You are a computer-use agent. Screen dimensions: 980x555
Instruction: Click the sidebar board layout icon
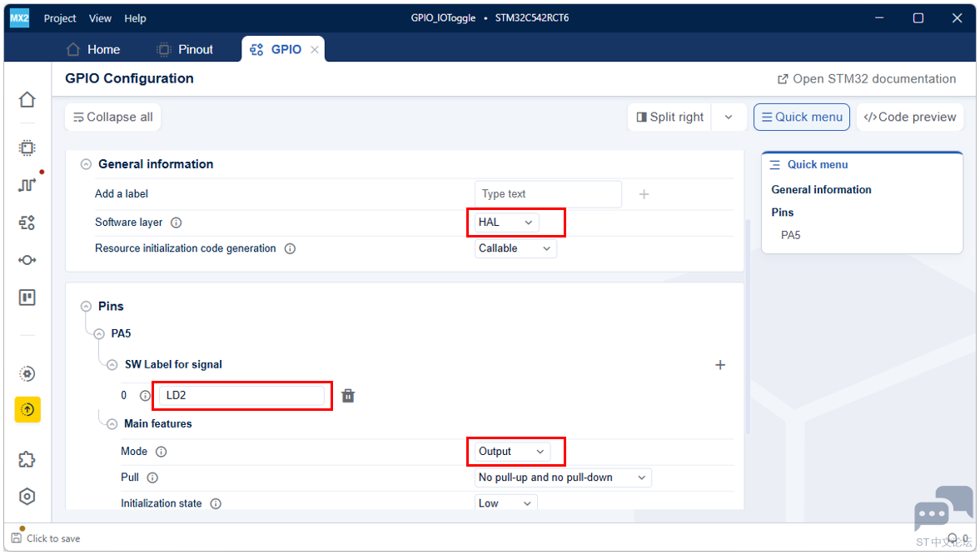coord(27,297)
